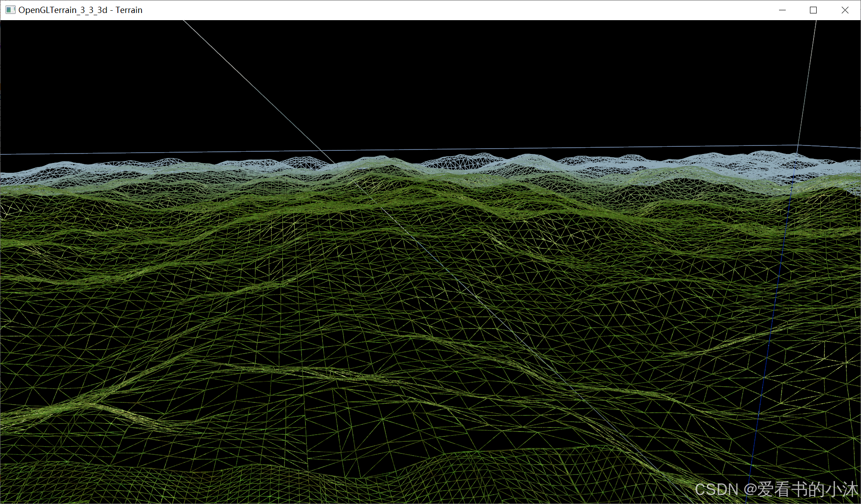Screen dimensions: 861x504
Task: Maximize the Terrain window
Action: 814,10
